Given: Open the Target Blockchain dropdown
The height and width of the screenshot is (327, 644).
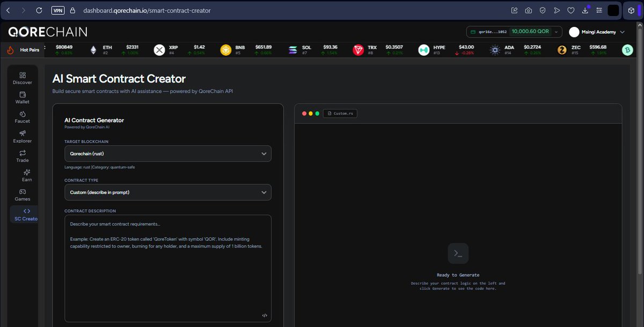Looking at the screenshot, I should point(168,154).
